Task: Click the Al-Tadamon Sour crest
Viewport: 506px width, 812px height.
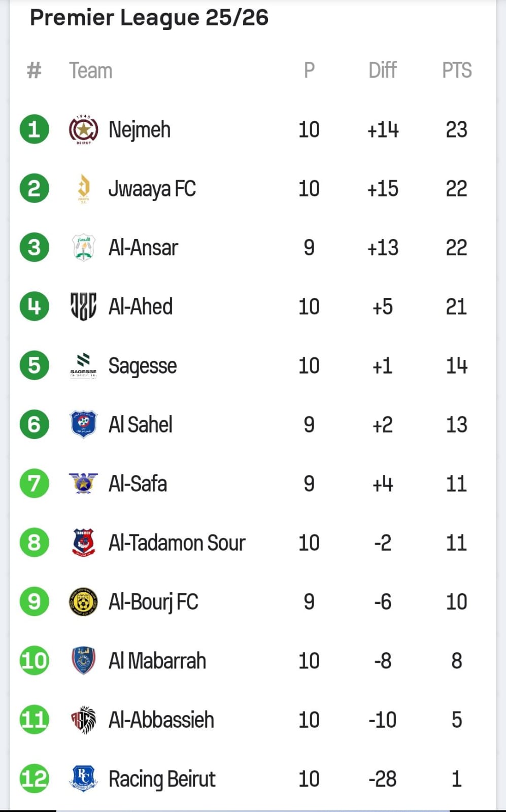Action: pos(83,543)
